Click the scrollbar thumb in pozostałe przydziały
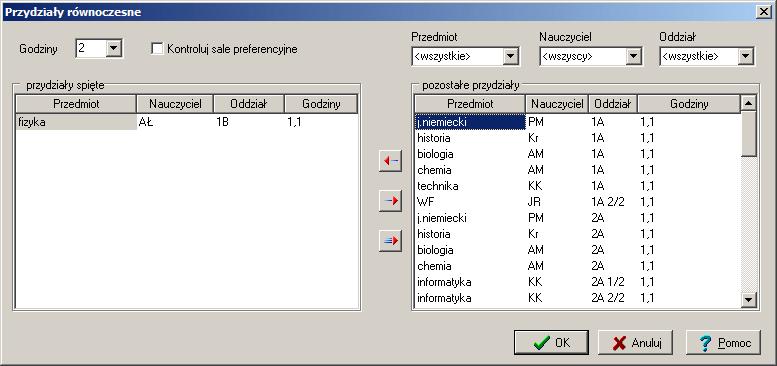777x366 pixels. point(748,134)
